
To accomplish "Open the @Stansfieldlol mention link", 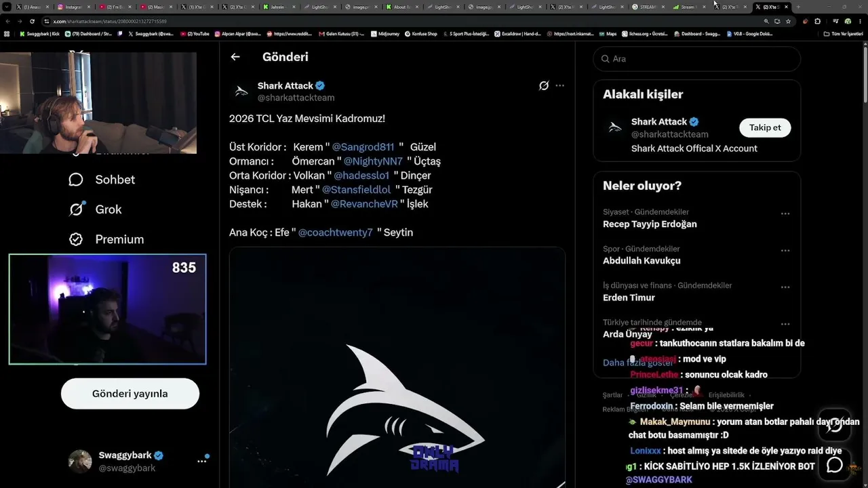I will 357,190.
